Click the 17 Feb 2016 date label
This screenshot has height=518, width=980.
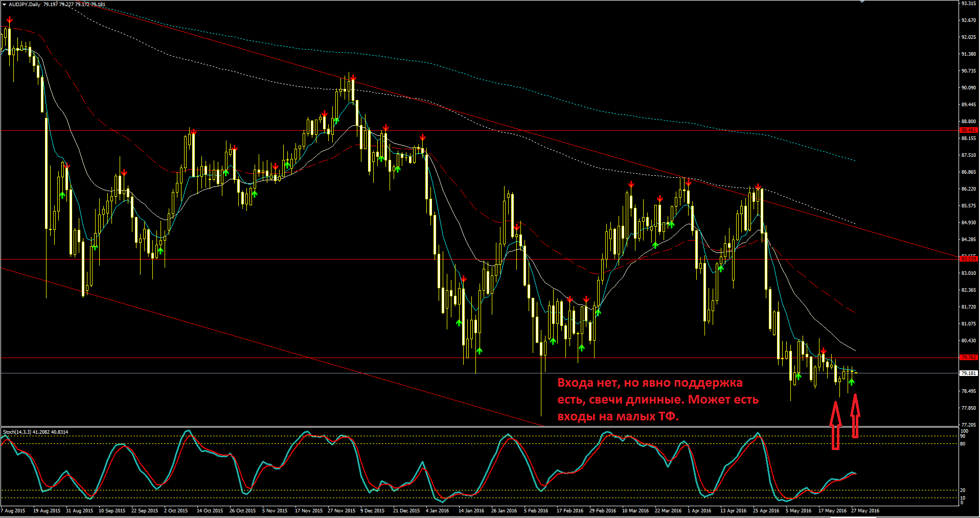[570, 511]
